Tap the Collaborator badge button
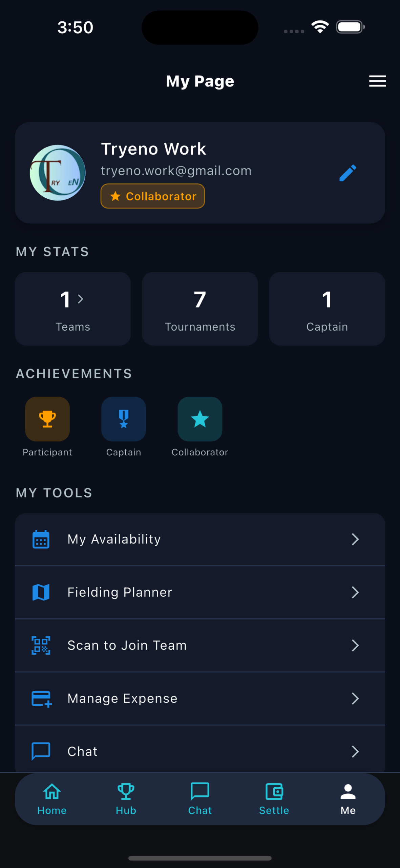 click(x=153, y=196)
